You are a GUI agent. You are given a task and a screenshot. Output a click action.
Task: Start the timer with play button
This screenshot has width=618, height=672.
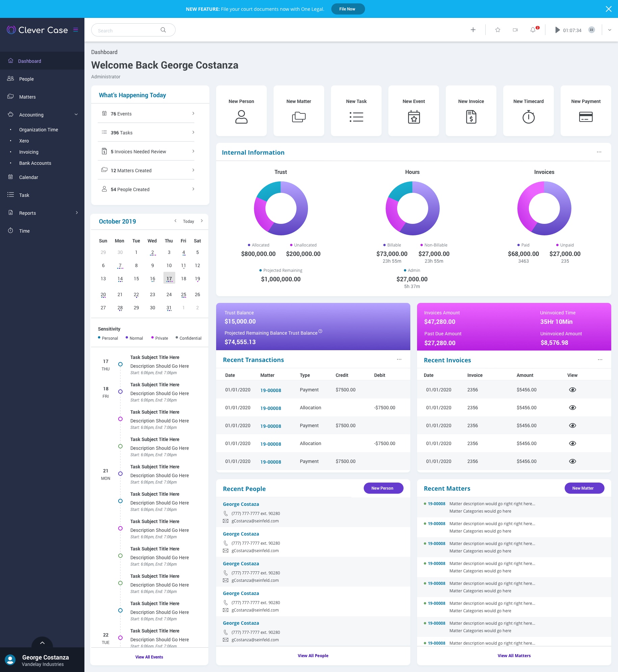tap(557, 30)
